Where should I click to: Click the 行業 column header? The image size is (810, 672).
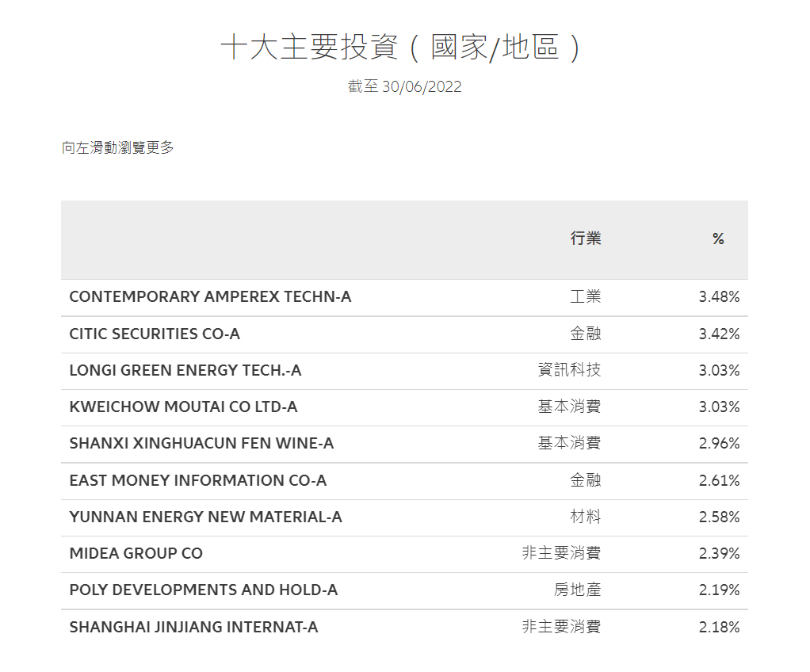tap(586, 239)
